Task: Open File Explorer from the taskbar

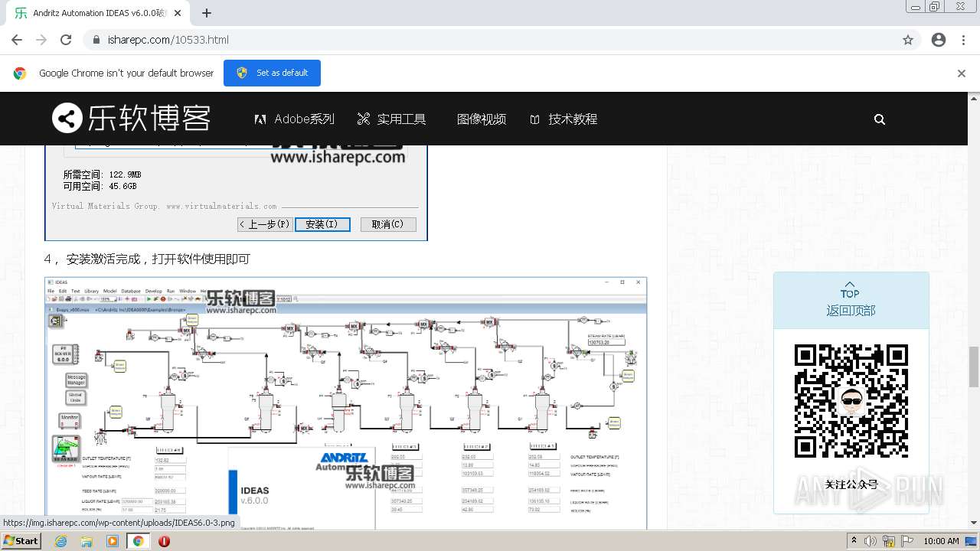Action: click(87, 541)
